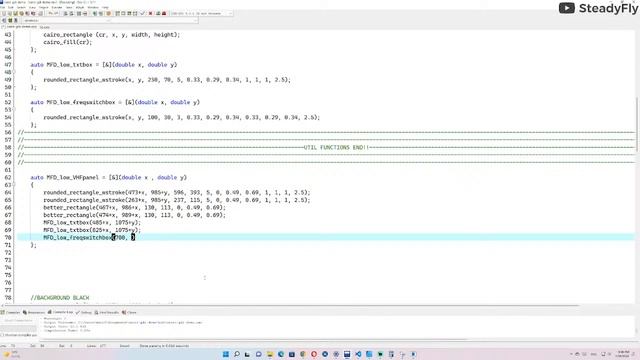The height and width of the screenshot is (360, 640).
Task: Click the Debug checkmark toolbar icon
Action: (x=142, y=13)
